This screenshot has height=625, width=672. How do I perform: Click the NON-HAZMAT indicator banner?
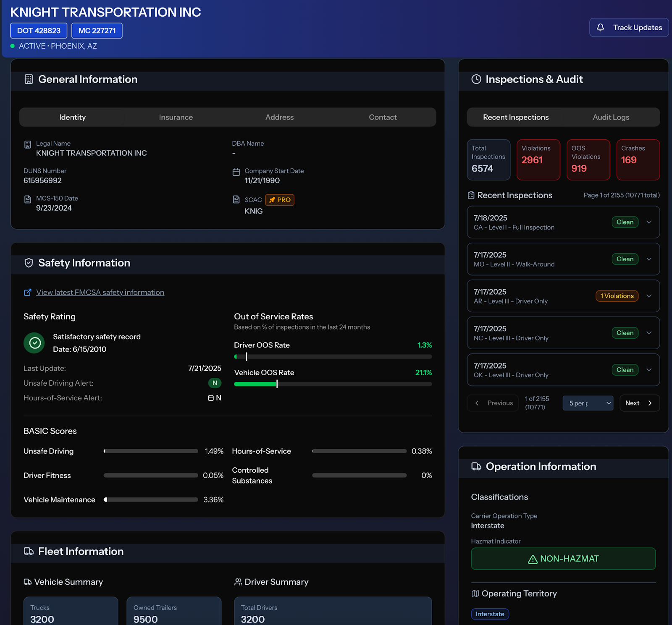point(563,559)
